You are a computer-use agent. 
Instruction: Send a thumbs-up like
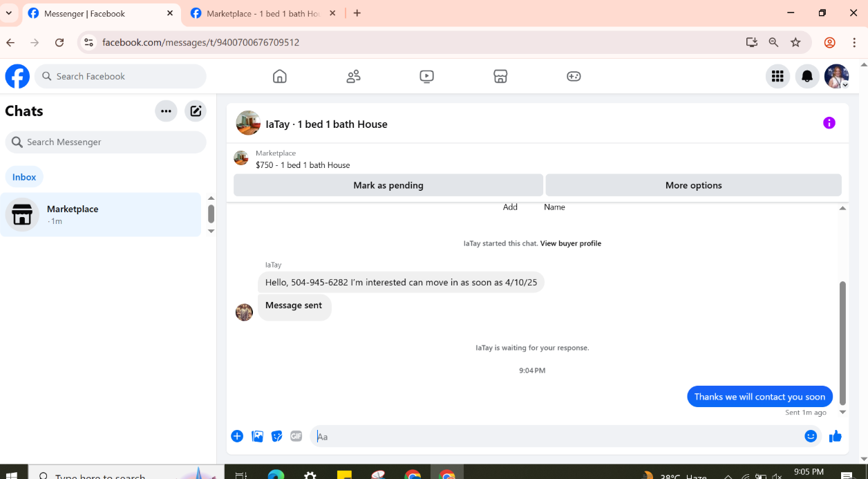(x=836, y=436)
